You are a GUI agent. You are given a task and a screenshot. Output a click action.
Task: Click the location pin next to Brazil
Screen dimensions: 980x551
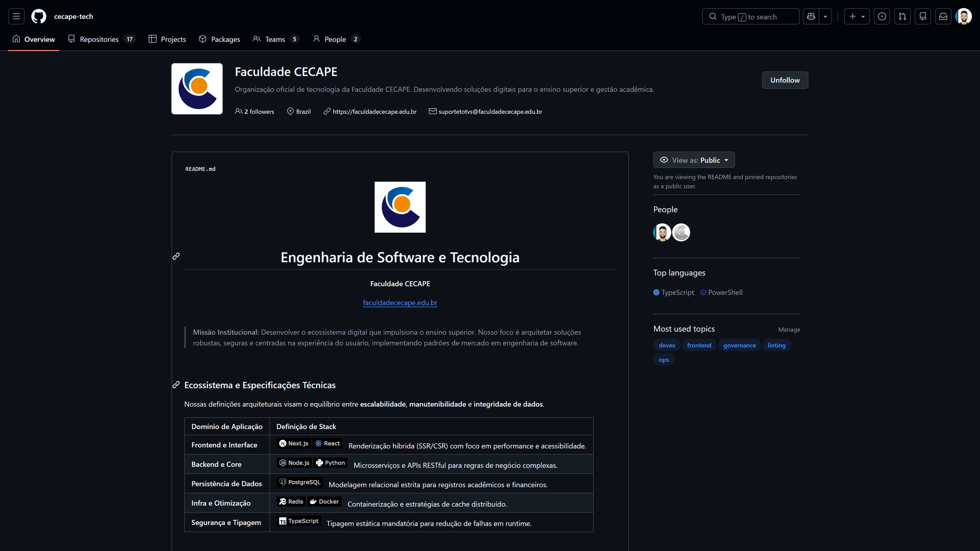click(290, 111)
